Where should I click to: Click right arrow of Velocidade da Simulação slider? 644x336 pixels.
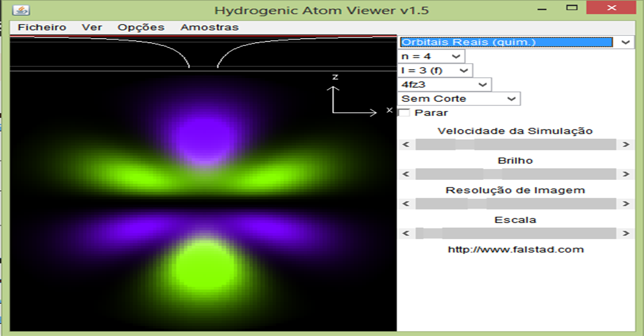click(x=626, y=145)
